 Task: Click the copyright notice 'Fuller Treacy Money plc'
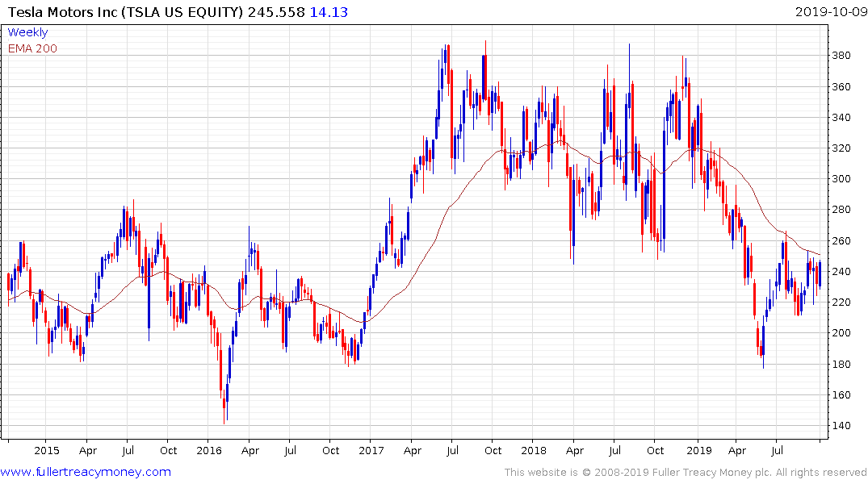[712, 473]
